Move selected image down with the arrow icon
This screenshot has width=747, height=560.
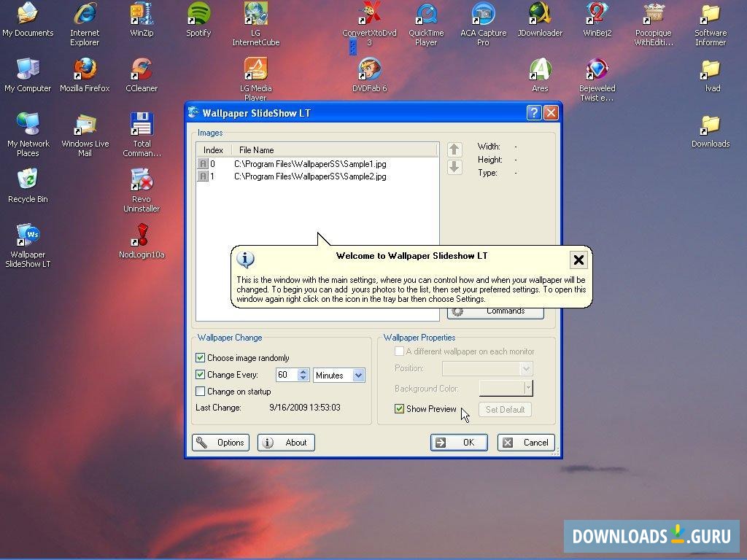tap(454, 166)
